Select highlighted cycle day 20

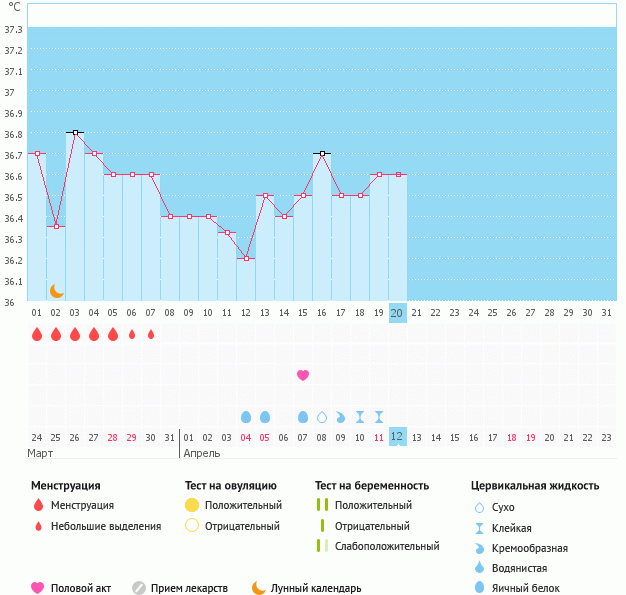point(397,313)
